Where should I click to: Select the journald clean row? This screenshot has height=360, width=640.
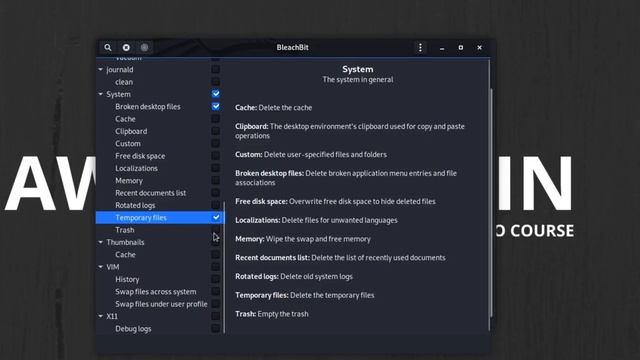(x=160, y=82)
